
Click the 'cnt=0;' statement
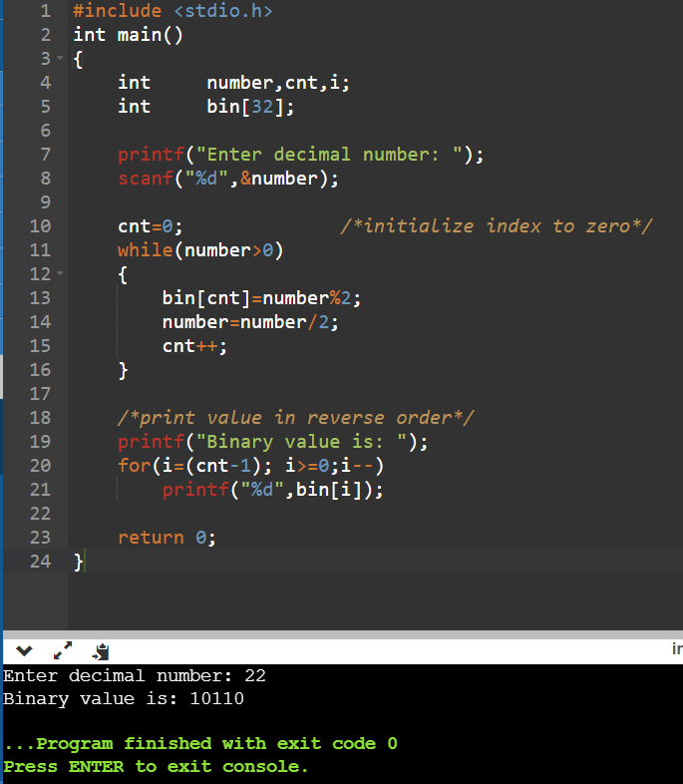[x=151, y=226]
